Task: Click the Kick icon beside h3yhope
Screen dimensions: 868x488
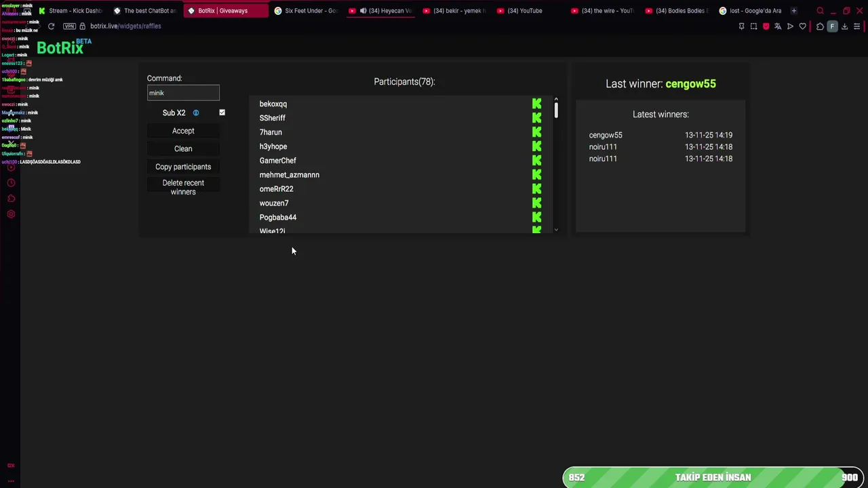Action: [x=536, y=146]
